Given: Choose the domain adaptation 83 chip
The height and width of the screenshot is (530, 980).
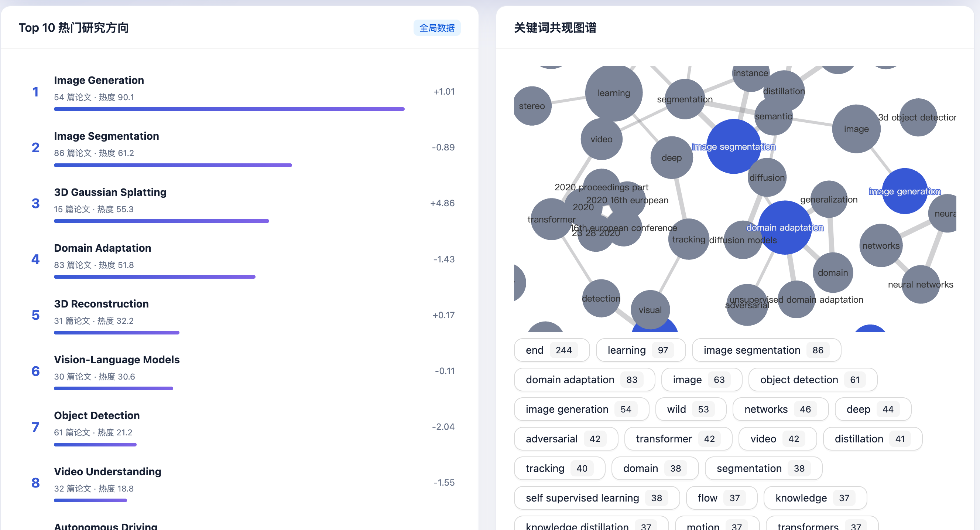Looking at the screenshot, I should click(x=585, y=380).
